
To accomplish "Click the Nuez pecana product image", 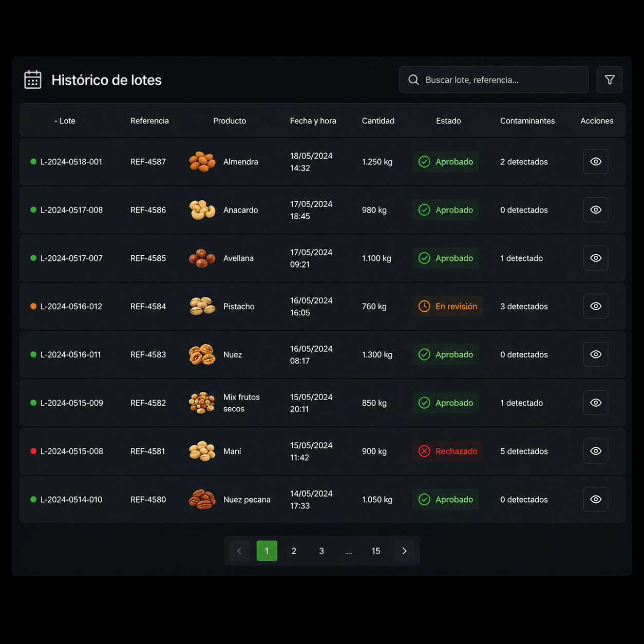I will pos(202,500).
